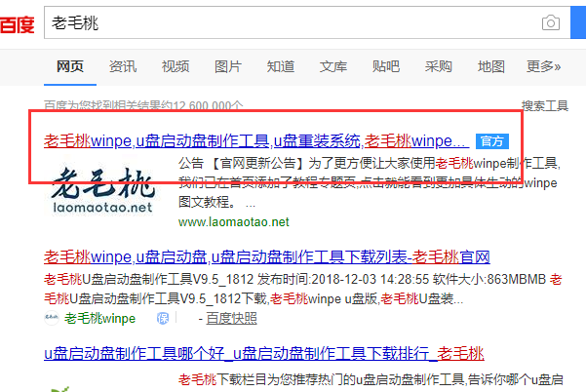Expand the 更多» menu

[x=544, y=66]
